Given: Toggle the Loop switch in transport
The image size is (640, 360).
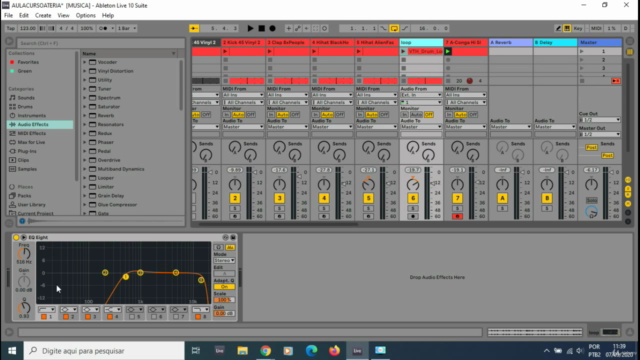Looking at the screenshot, I should coord(394,28).
